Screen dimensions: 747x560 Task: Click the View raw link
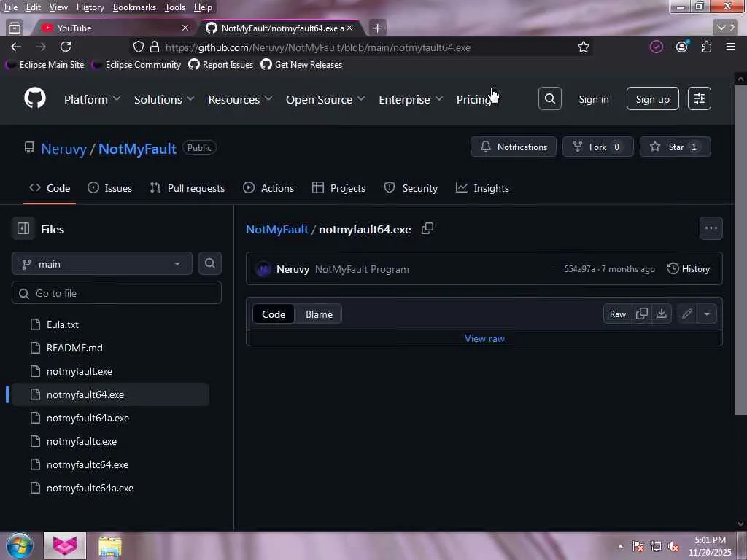pyautogui.click(x=484, y=338)
